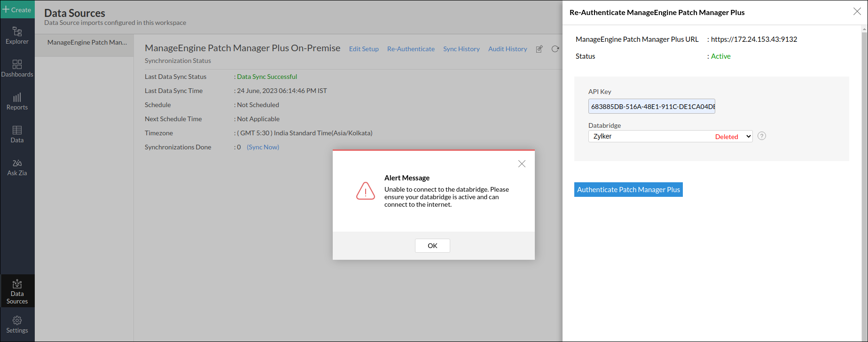Close the Alert Message dialog

coord(522,164)
